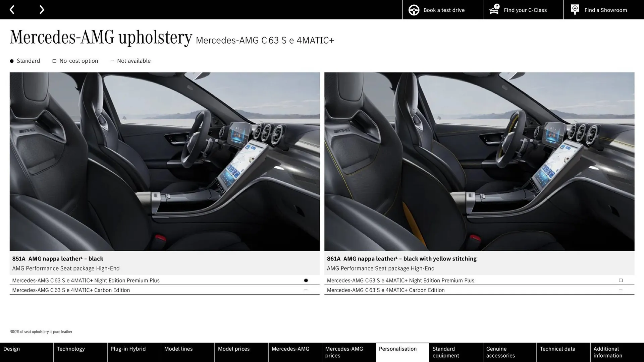Toggle Night Edition Premium Plus for yellow stitching upholstery

click(x=621, y=280)
